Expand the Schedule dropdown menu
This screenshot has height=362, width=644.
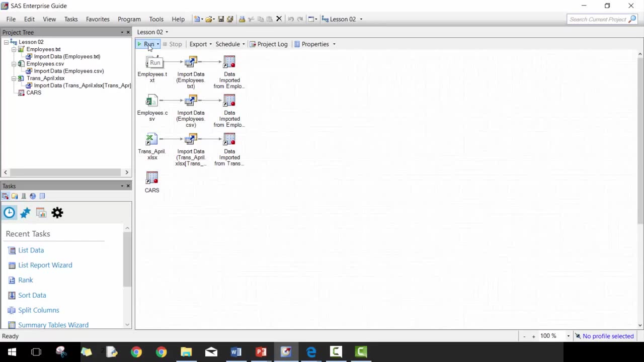(x=230, y=44)
